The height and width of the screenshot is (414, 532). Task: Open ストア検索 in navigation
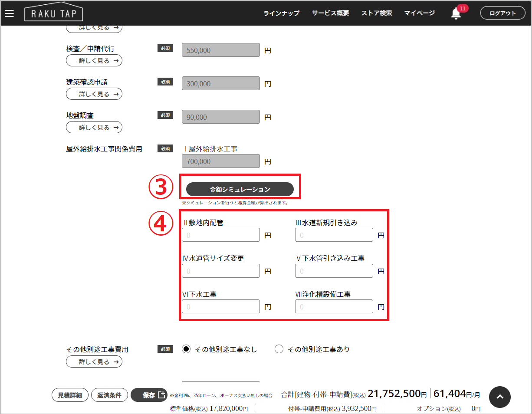pyautogui.click(x=376, y=13)
